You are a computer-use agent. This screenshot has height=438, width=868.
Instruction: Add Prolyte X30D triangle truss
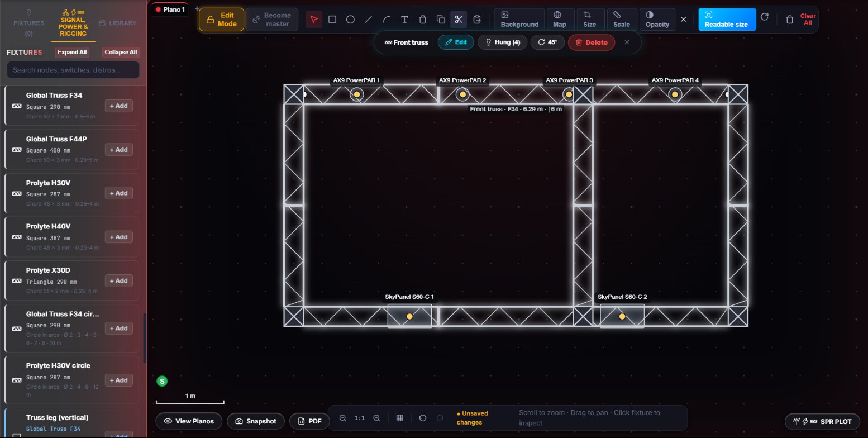118,280
